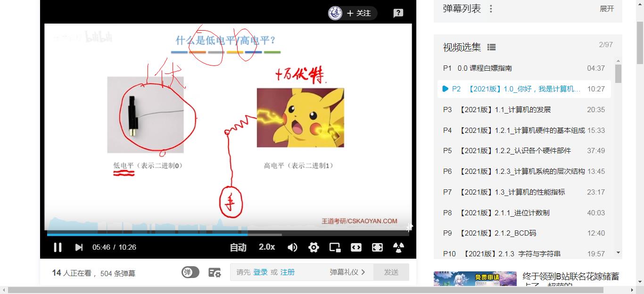The image size is (644, 294).
Task: Follow the uploader with 关注 button
Action: point(359,13)
